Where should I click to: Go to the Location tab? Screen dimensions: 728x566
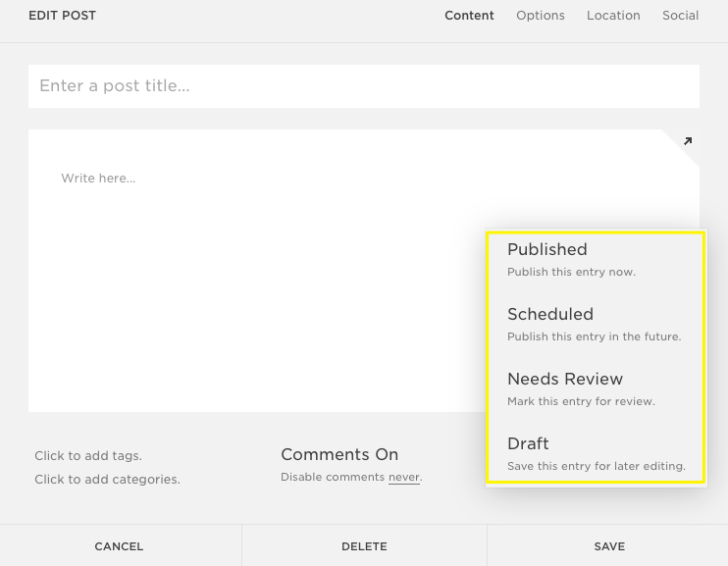point(613,16)
